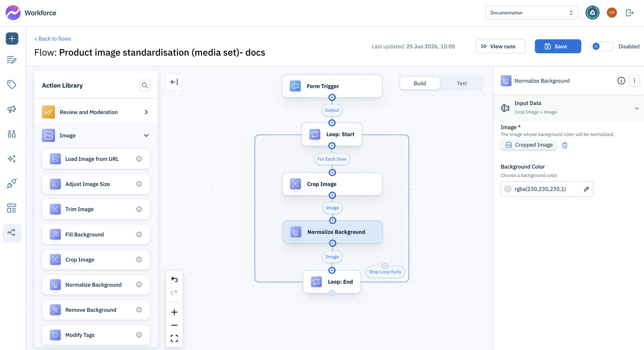This screenshot has height=350, width=644.
Task: Add Fill Background action from library
Action: (x=96, y=234)
